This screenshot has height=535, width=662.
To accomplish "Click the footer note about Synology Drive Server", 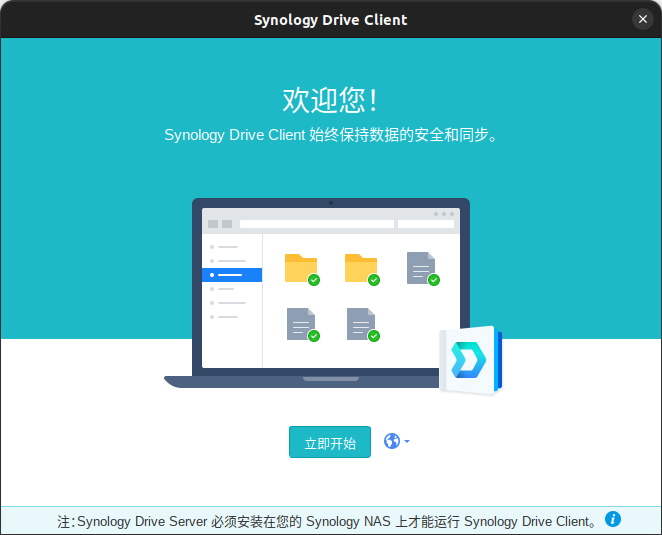I will point(327,521).
